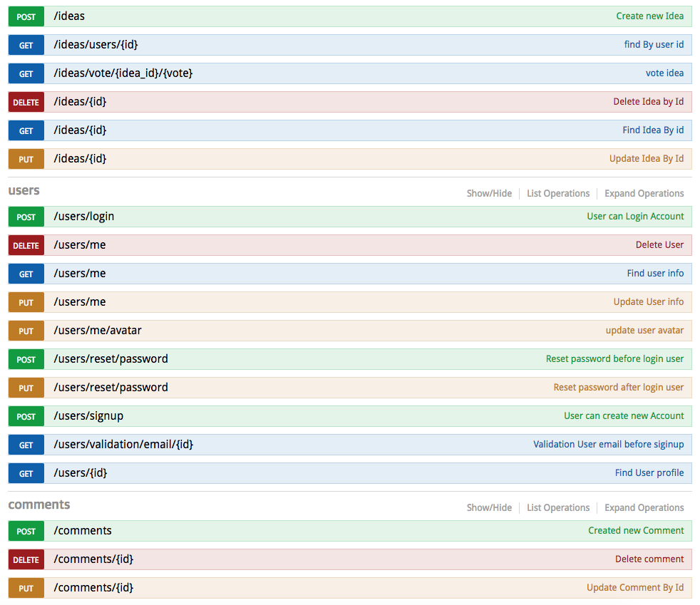
Task: Click the POST badge for /users/login
Action: tap(26, 217)
